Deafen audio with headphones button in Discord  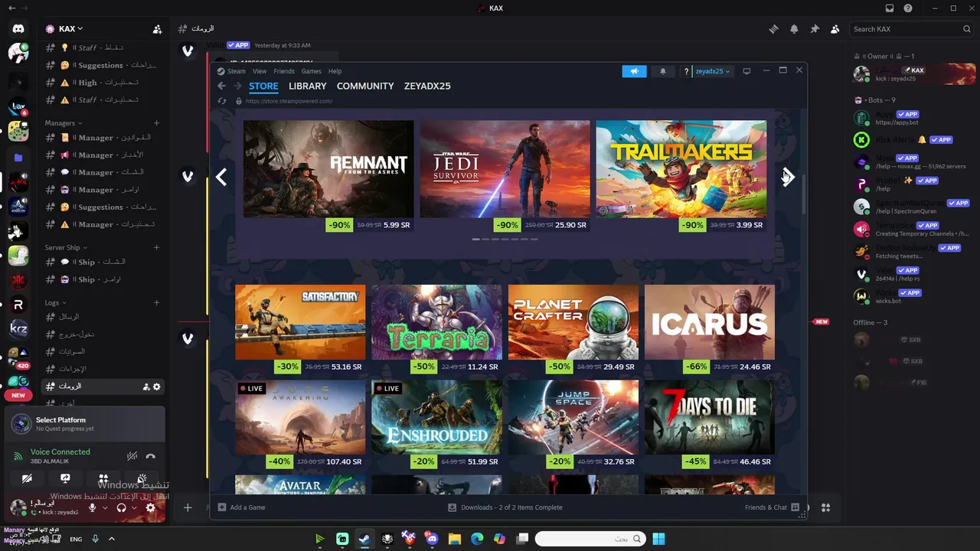tap(121, 507)
